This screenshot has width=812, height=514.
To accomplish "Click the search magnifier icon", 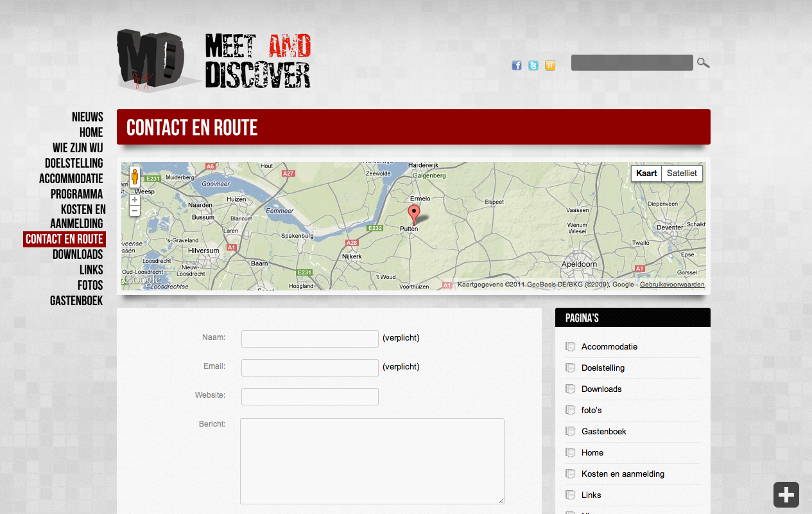I will pyautogui.click(x=704, y=63).
